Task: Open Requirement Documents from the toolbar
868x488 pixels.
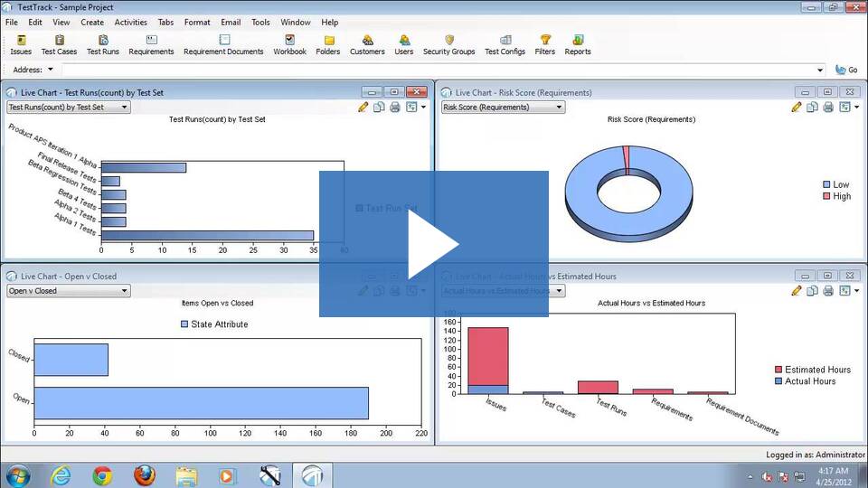Action: pos(223,45)
